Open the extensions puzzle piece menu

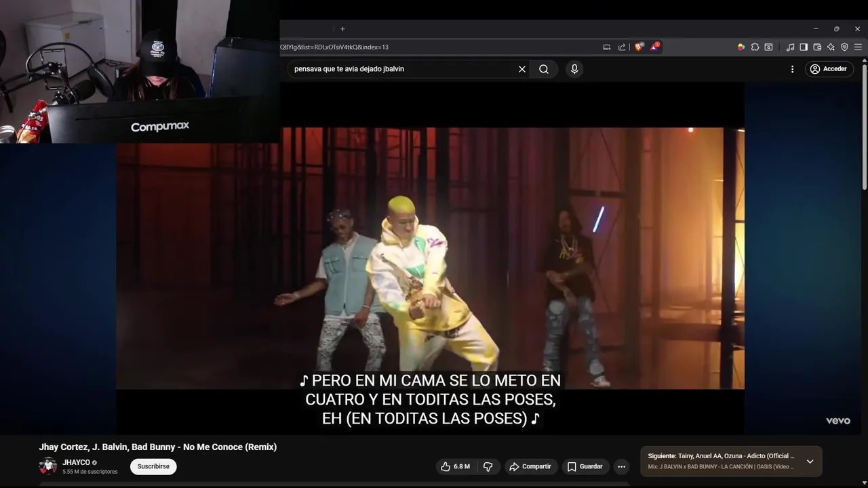pos(755,47)
